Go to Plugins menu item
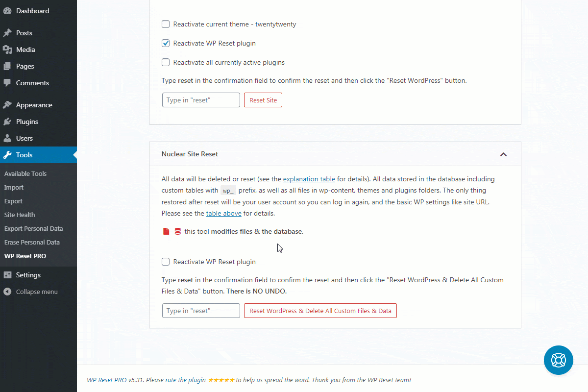The height and width of the screenshot is (392, 588). pos(38,122)
